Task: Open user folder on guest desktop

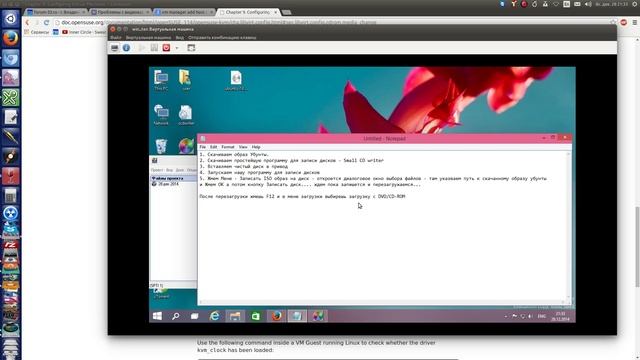Action: (186, 80)
